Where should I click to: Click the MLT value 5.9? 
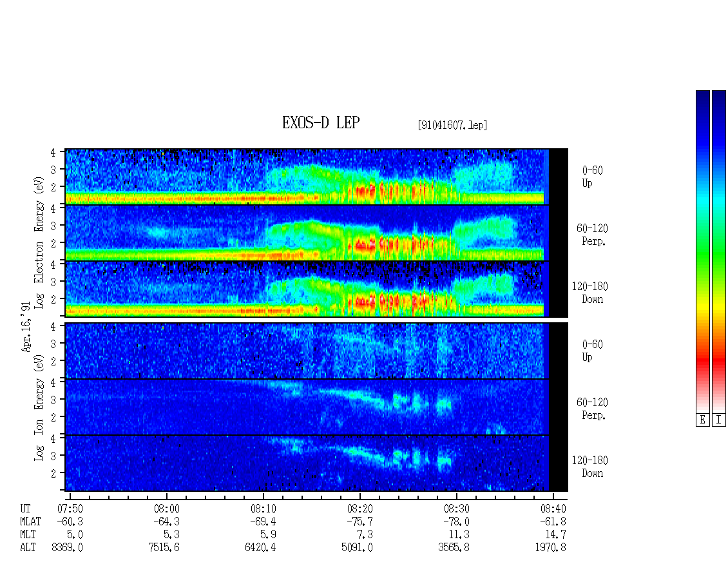[269, 535]
